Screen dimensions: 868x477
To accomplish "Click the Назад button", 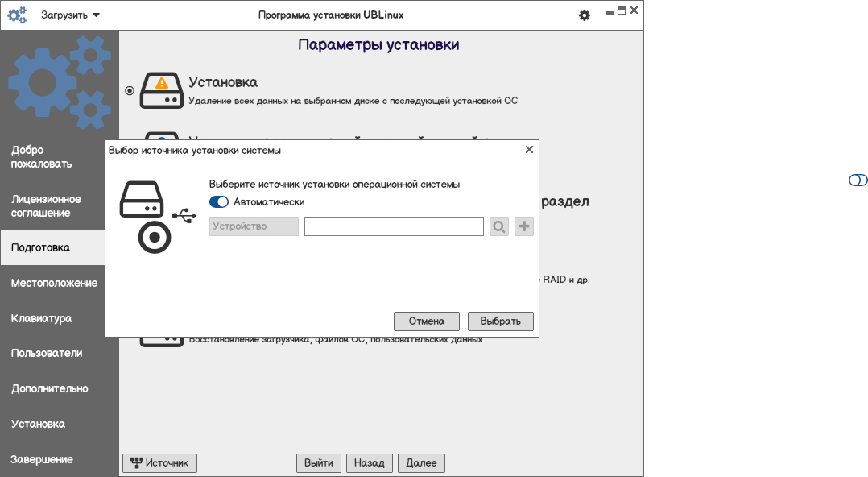I will (x=370, y=463).
